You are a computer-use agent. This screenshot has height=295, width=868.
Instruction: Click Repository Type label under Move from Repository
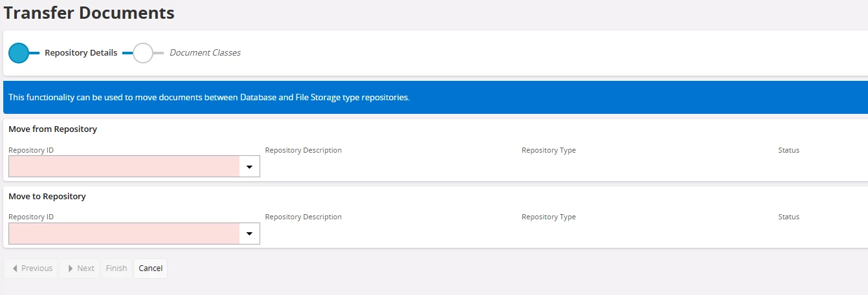point(549,150)
